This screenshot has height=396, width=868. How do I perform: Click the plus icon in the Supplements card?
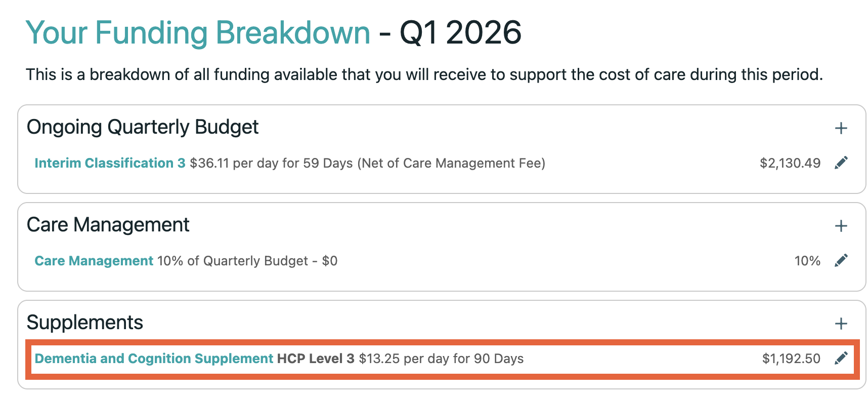click(841, 323)
